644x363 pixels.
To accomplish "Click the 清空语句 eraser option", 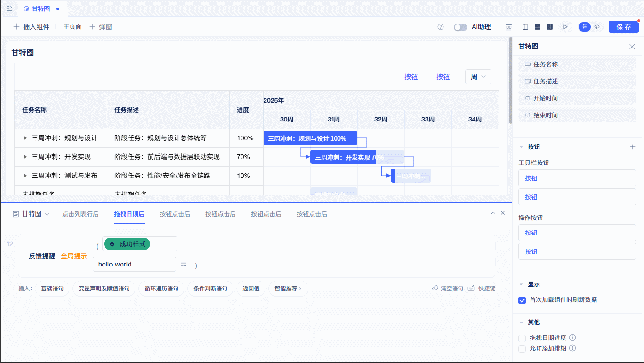I will (x=448, y=289).
